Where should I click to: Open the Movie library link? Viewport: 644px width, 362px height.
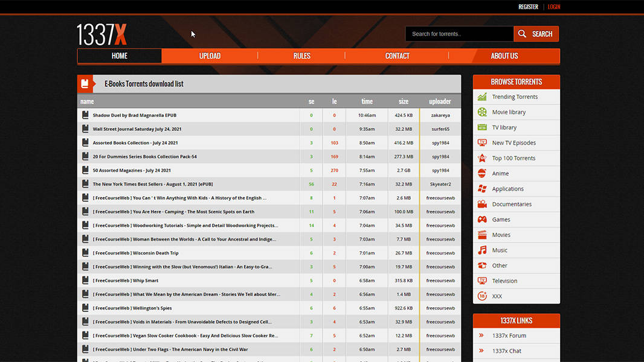click(509, 112)
